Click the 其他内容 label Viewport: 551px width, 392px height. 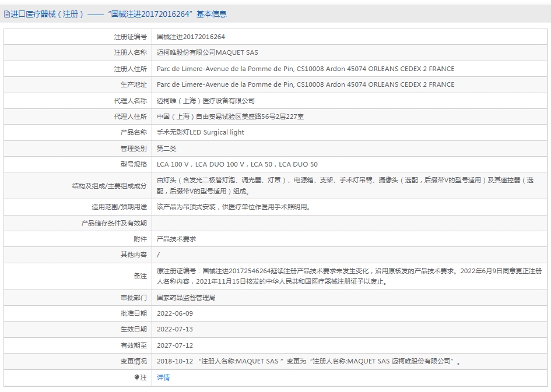click(134, 255)
